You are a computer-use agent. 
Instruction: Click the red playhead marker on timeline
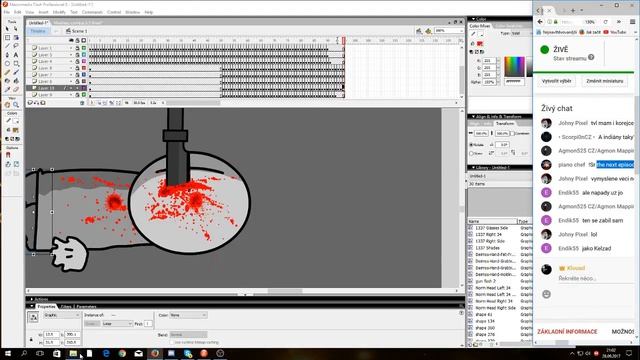pos(344,40)
